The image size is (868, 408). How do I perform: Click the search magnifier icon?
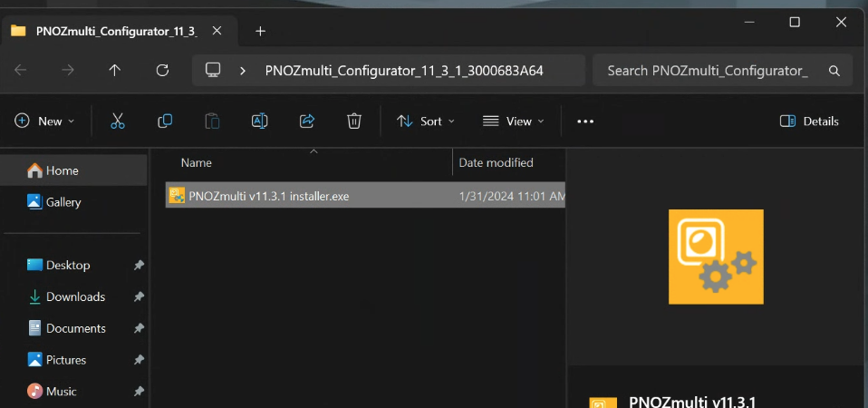[834, 71]
